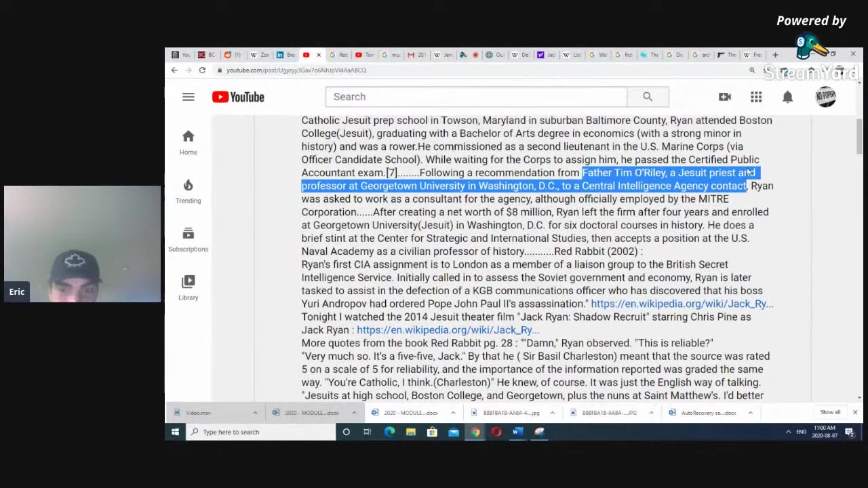Go to YouTube Home in sidebar

click(x=188, y=142)
